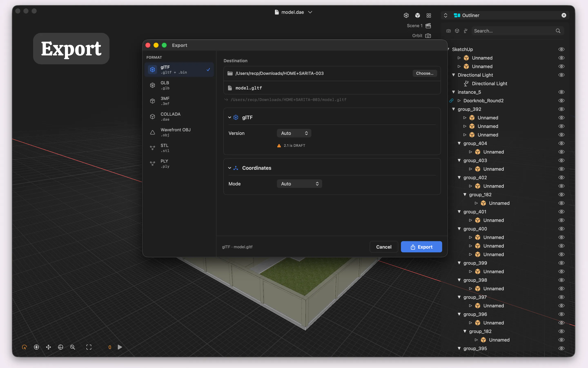Click the frame counter 0 in toolbar
This screenshot has width=588, height=368.
click(x=110, y=347)
